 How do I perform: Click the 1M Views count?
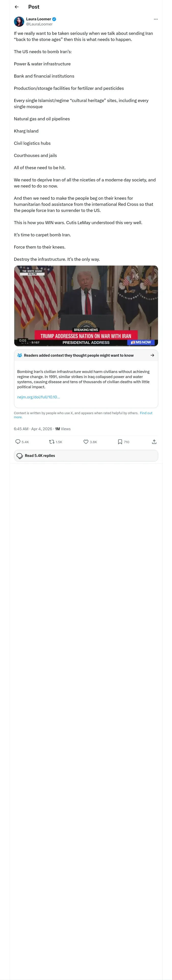(x=62, y=429)
